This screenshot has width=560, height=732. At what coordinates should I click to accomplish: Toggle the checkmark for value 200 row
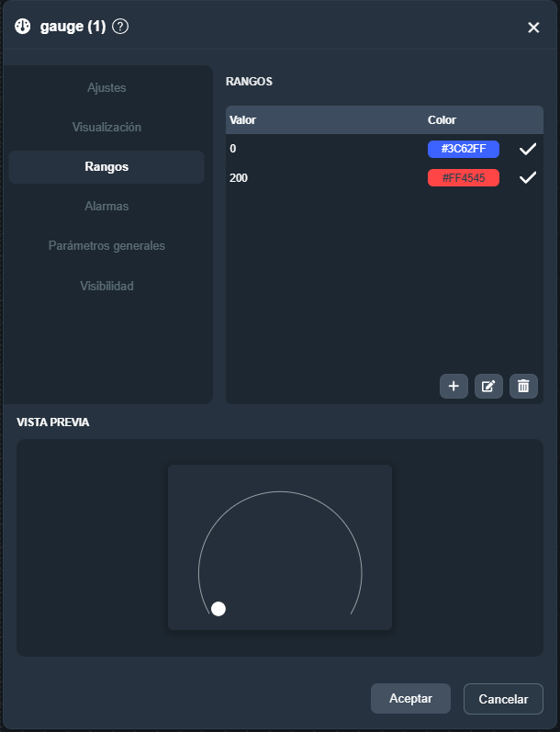pos(528,178)
